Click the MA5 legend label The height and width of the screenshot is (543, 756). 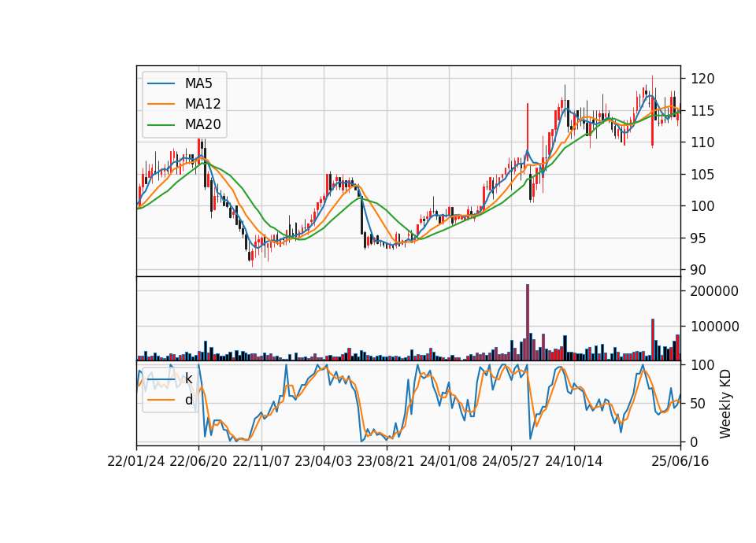198,83
